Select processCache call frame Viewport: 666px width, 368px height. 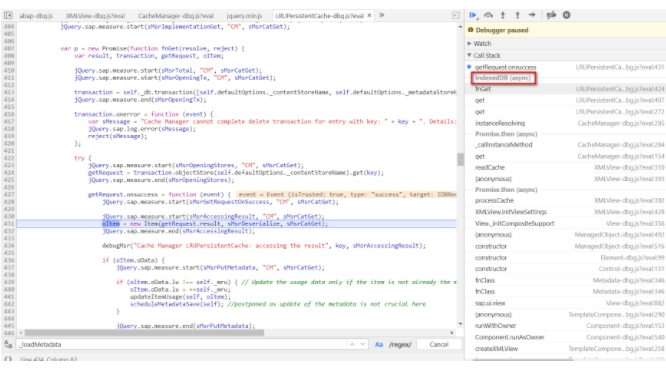click(565, 200)
